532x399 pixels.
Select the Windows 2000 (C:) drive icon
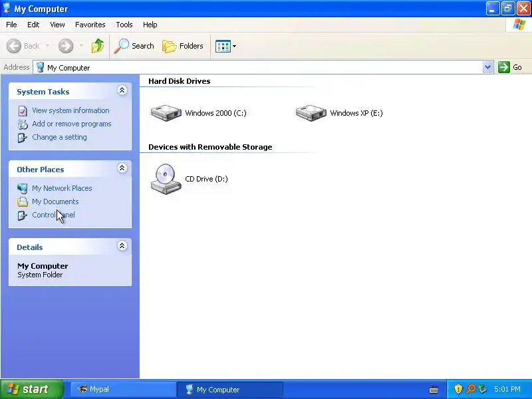pyautogui.click(x=166, y=112)
